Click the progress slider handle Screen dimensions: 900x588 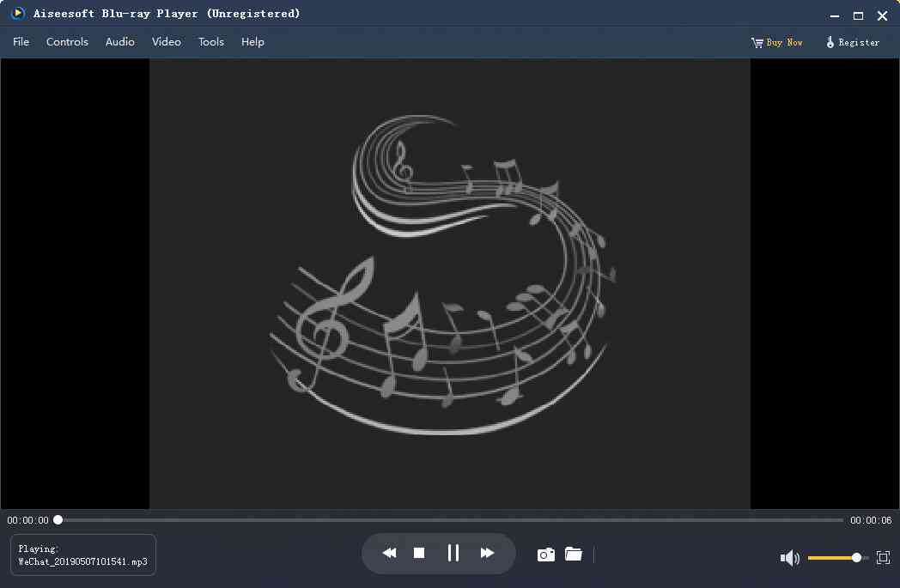tap(58, 519)
